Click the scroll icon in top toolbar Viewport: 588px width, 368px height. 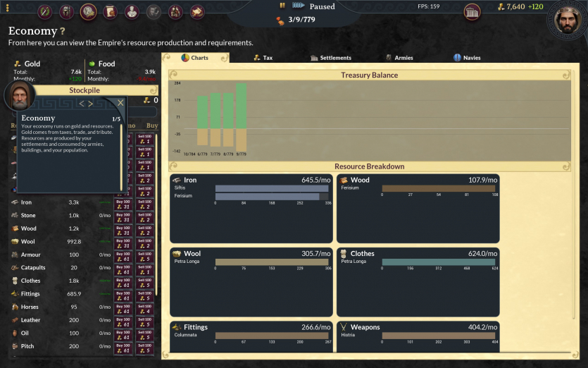click(x=110, y=11)
